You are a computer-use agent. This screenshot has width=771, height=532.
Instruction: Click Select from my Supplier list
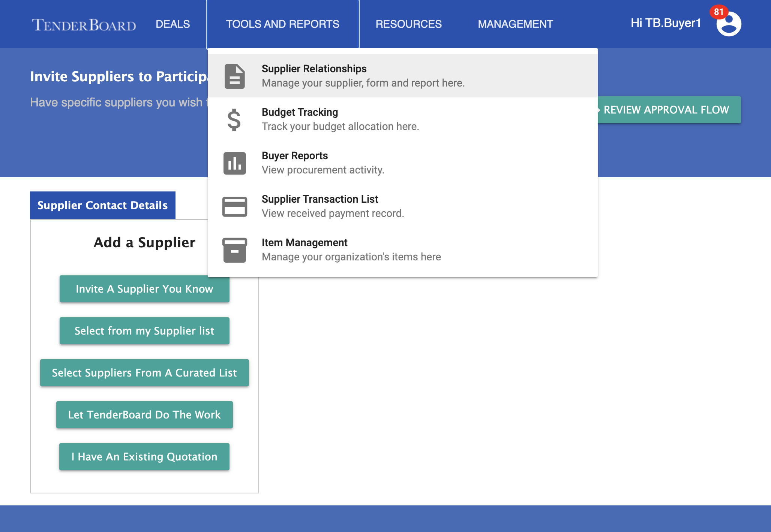[x=144, y=331]
